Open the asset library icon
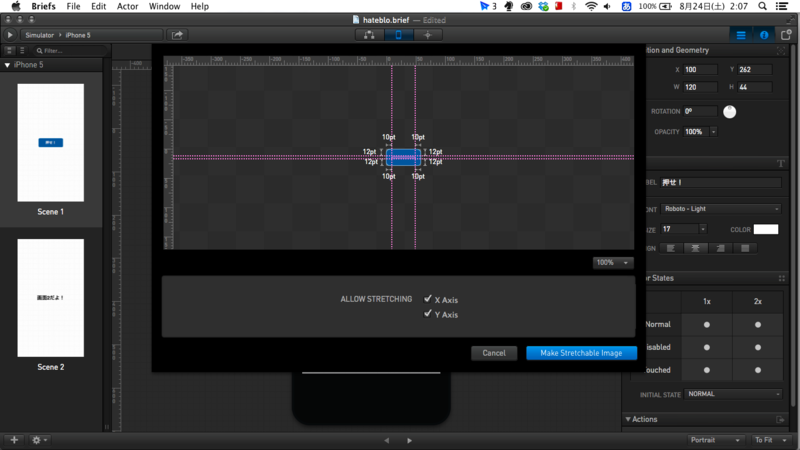Image resolution: width=800 pixels, height=450 pixels. tap(786, 35)
